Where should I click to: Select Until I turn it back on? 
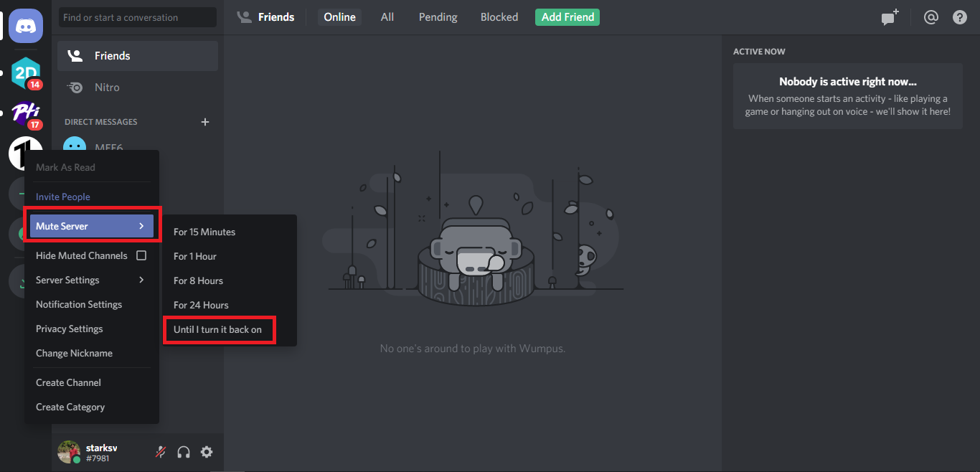[x=218, y=329]
